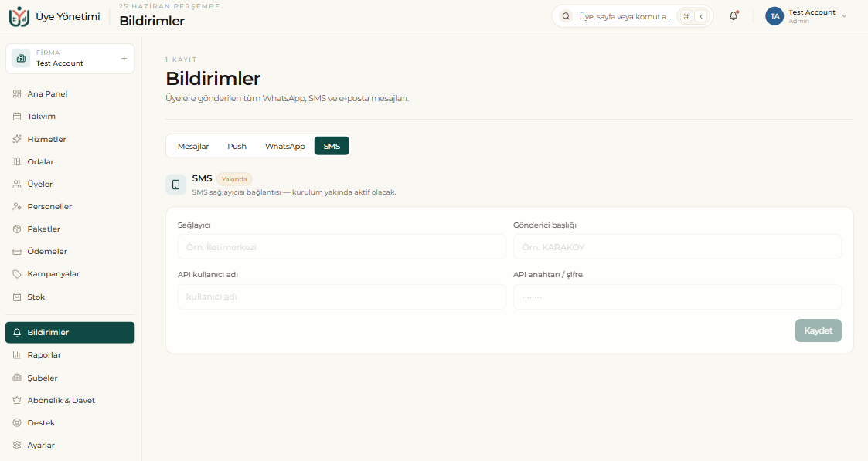
Task: Switch to the WhatsApp tab
Action: pos(285,146)
